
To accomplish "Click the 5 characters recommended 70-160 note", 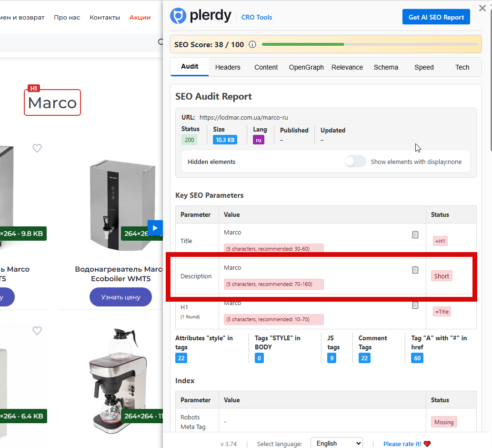I will 273,284.
